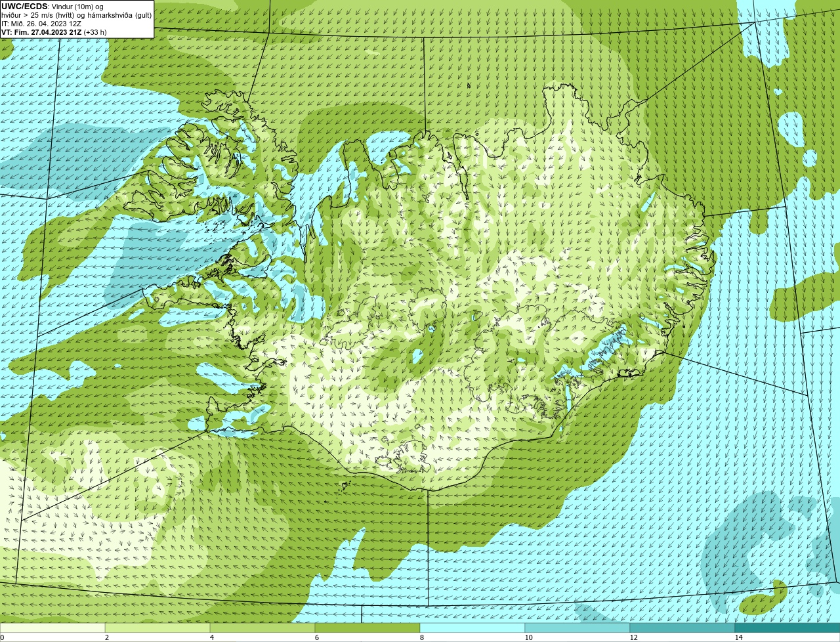The height and width of the screenshot is (642, 840).
Task: Click the 'IT: Mið. 26. 04. 2023 12Z' line
Action: pyautogui.click(x=41, y=24)
